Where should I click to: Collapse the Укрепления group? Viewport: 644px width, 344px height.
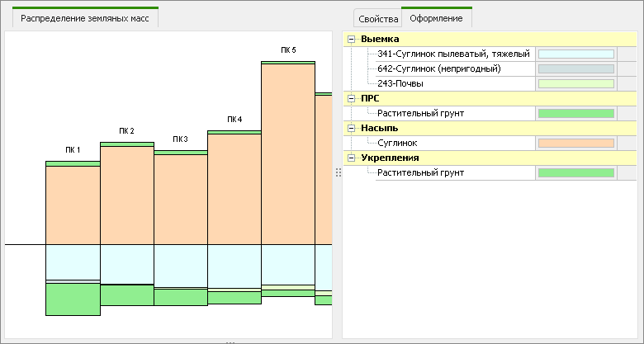coord(352,158)
